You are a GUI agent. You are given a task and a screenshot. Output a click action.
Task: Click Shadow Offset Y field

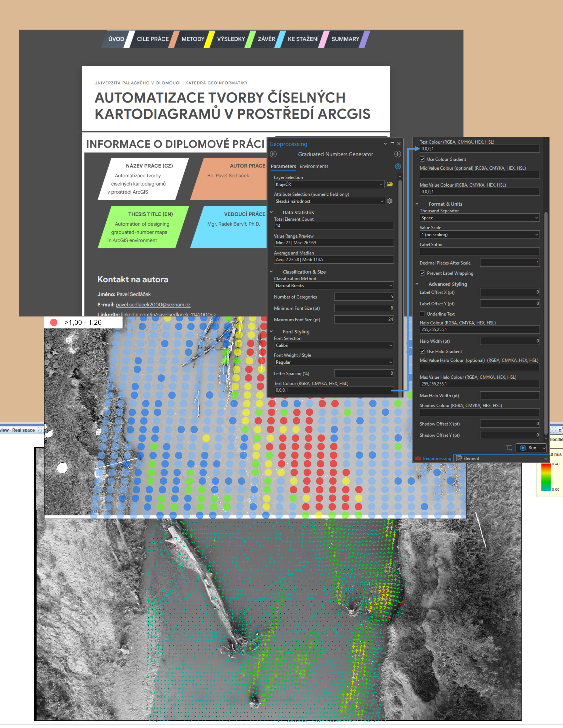tap(510, 435)
